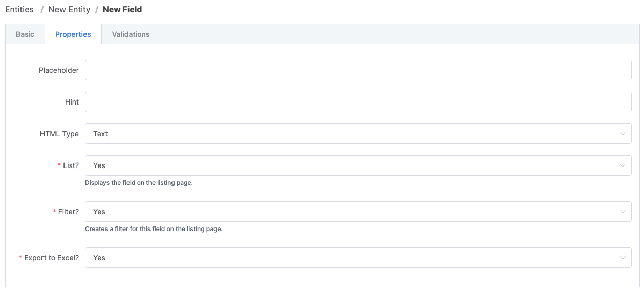Viewport: 644px width, 291px height.
Task: Click the chevron arrow in Export to Excel? field
Action: point(622,258)
